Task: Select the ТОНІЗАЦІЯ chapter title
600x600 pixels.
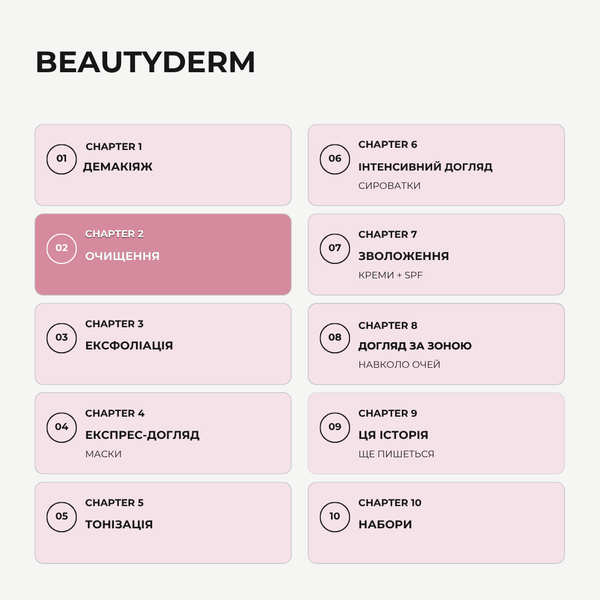Action: click(119, 524)
